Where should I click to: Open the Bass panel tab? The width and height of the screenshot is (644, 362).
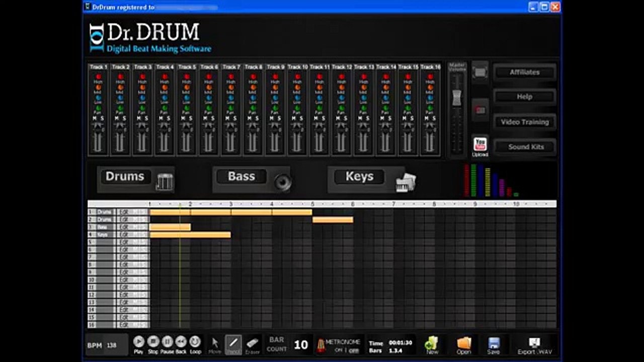[x=242, y=176]
